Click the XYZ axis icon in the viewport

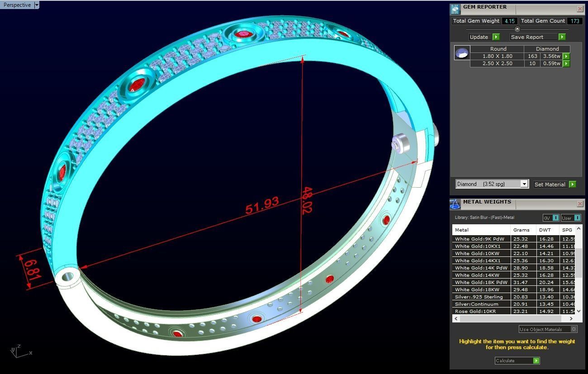coord(21,351)
